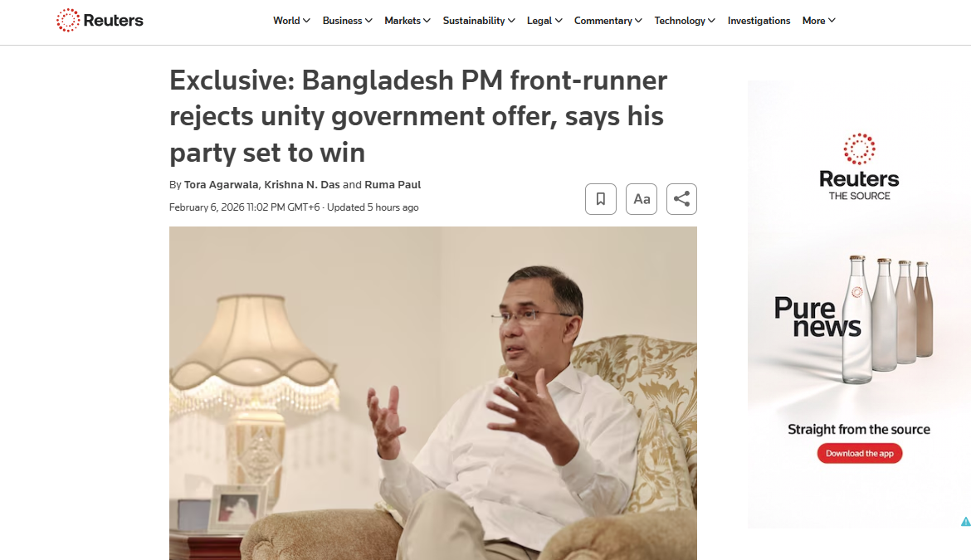Click the ad info triangle icon
This screenshot has height=560, width=971.
pos(965,522)
